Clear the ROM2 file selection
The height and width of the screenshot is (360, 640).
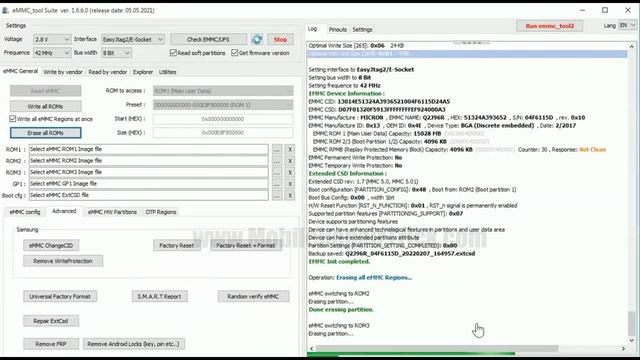click(x=290, y=161)
